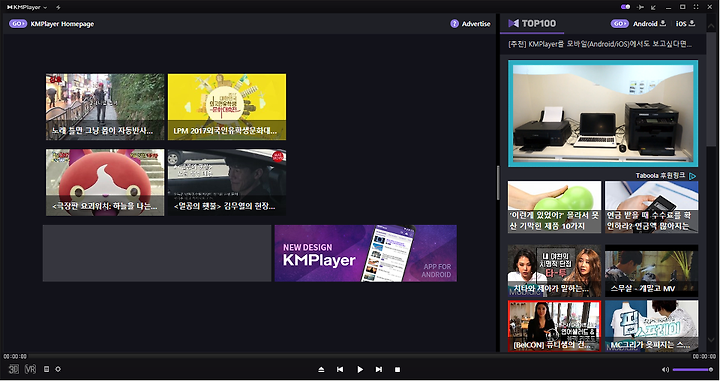Open the street walking video thumbnail
720x381 pixels.
coord(105,106)
